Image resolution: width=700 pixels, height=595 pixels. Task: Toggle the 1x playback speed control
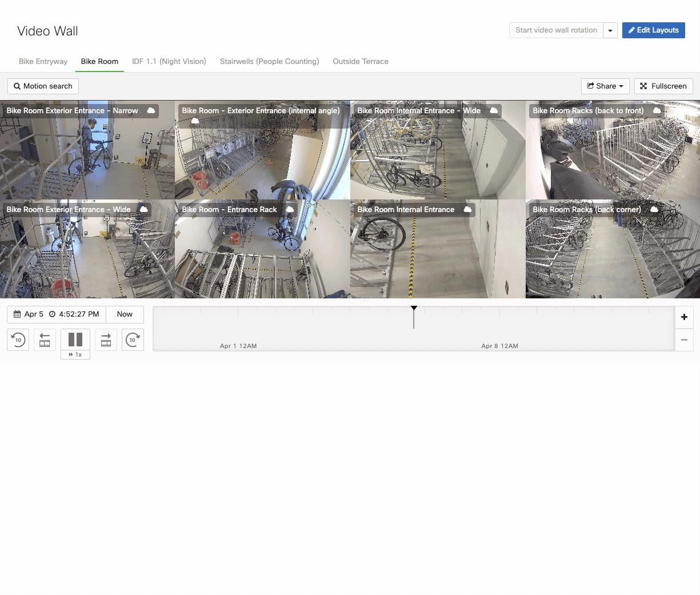tap(75, 354)
